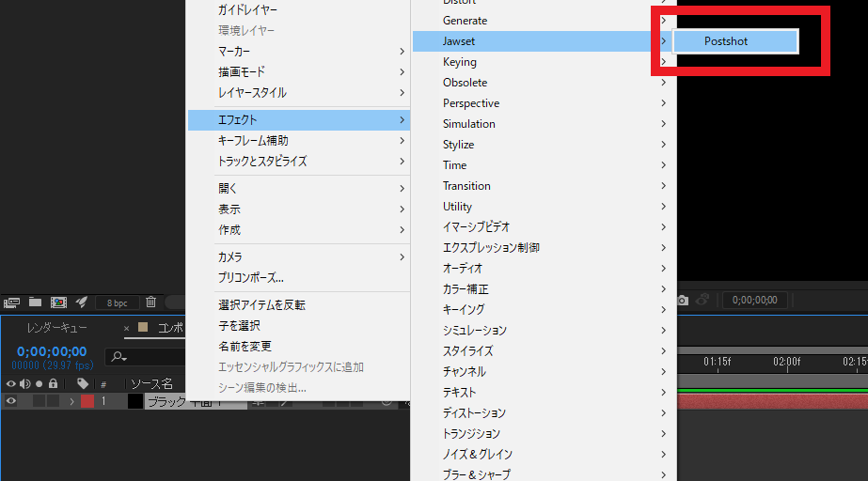Click the search magnifier in the timeline
The width and height of the screenshot is (868, 481).
pos(119,357)
